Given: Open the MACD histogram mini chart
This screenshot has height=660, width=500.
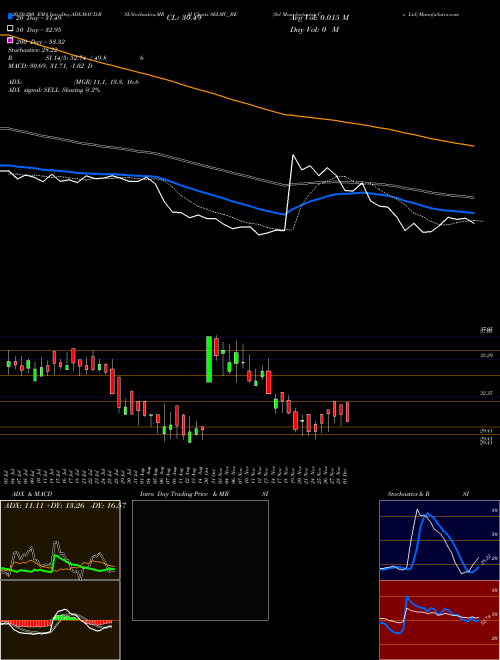Looking at the screenshot, I should (60, 620).
